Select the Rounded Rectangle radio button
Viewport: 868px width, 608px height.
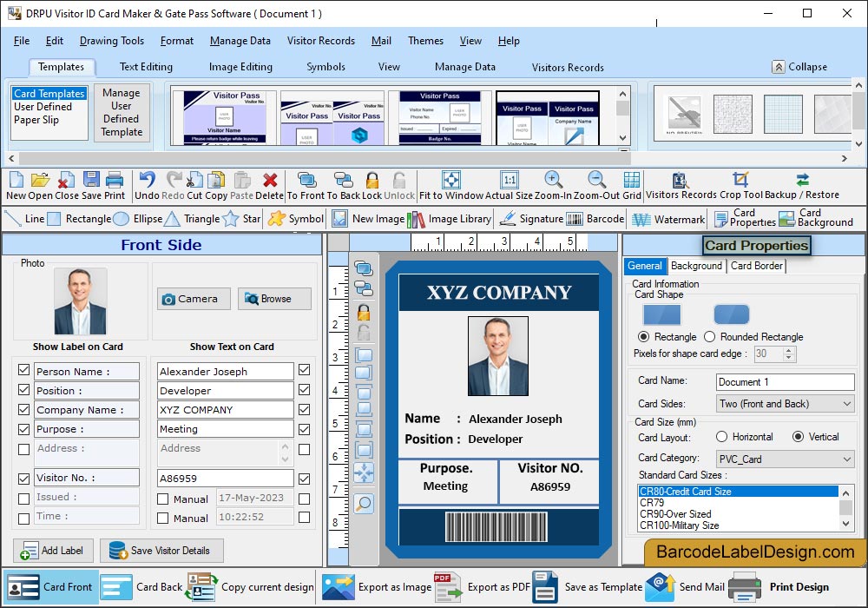click(x=710, y=337)
